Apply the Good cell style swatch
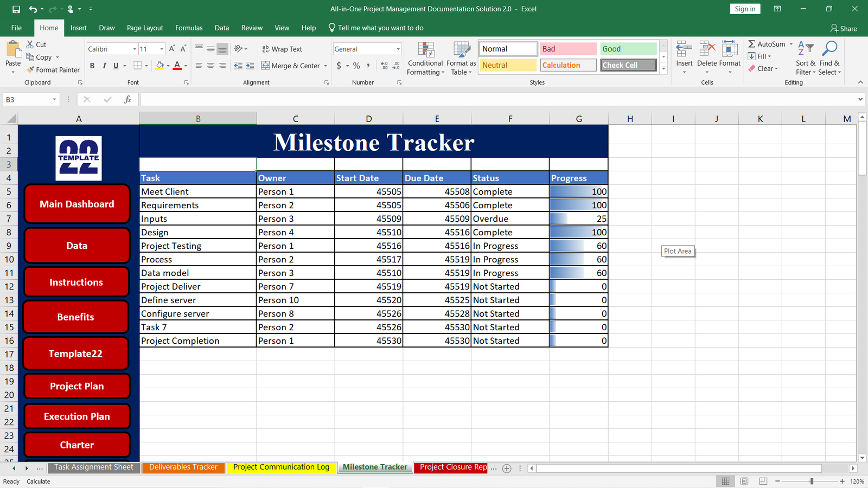 (628, 49)
